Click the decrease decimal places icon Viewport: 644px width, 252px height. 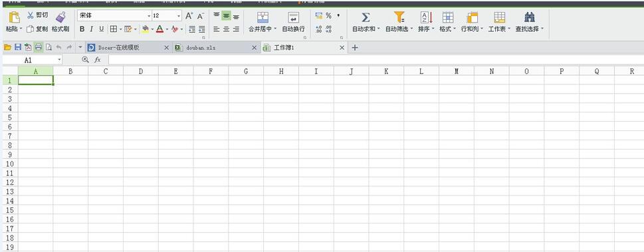tap(328, 29)
